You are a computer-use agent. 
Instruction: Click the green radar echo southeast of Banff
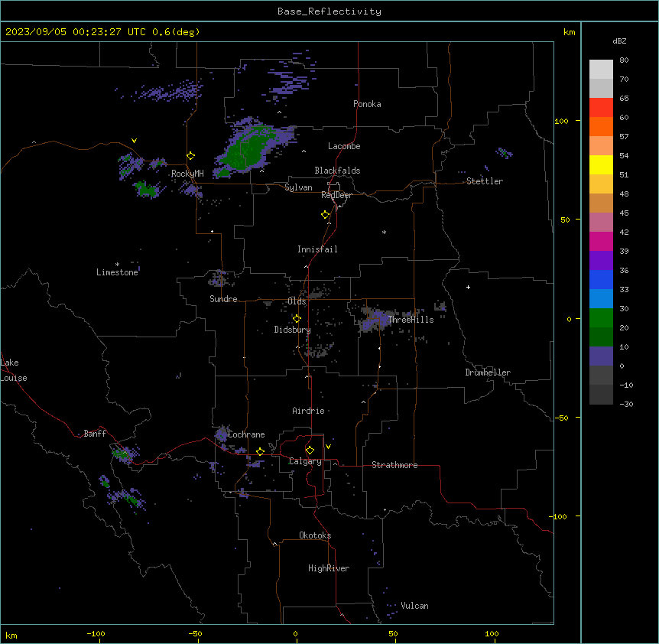click(123, 454)
